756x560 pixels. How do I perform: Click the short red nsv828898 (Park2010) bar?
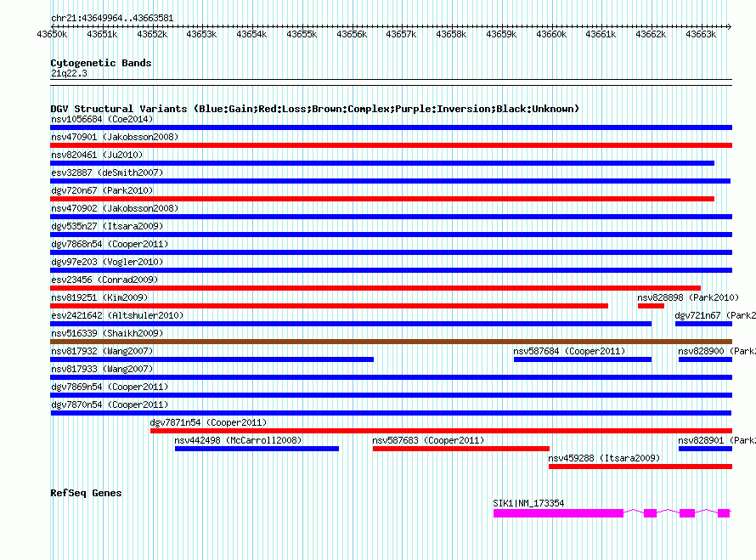(x=651, y=306)
